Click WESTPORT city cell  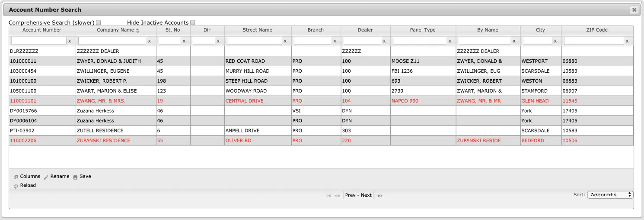541,61
